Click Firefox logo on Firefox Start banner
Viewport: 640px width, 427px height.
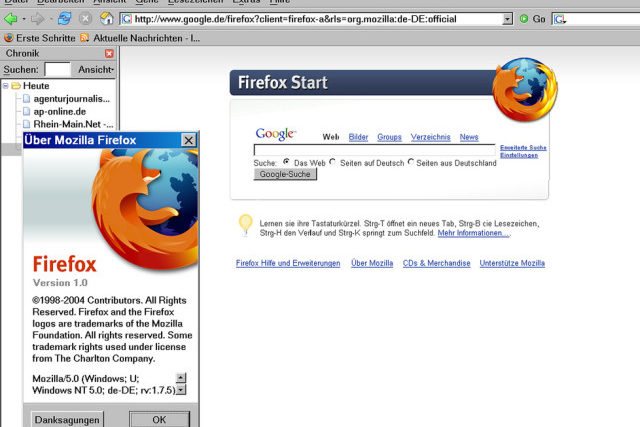pos(524,90)
